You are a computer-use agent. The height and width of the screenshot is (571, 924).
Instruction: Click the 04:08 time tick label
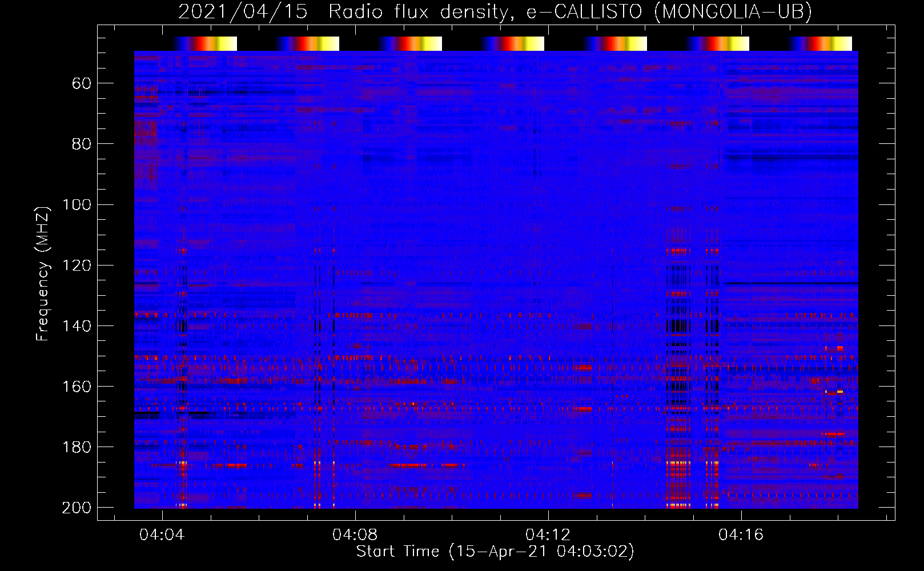(355, 535)
